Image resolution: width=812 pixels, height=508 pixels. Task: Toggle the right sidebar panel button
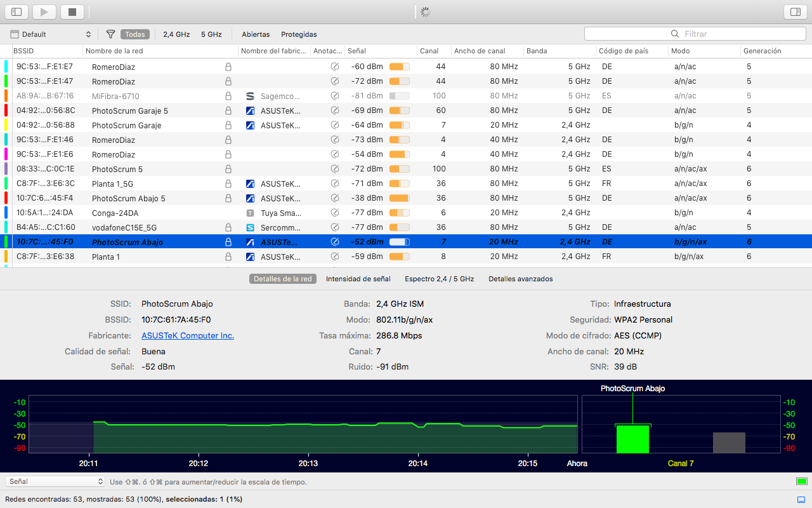795,11
